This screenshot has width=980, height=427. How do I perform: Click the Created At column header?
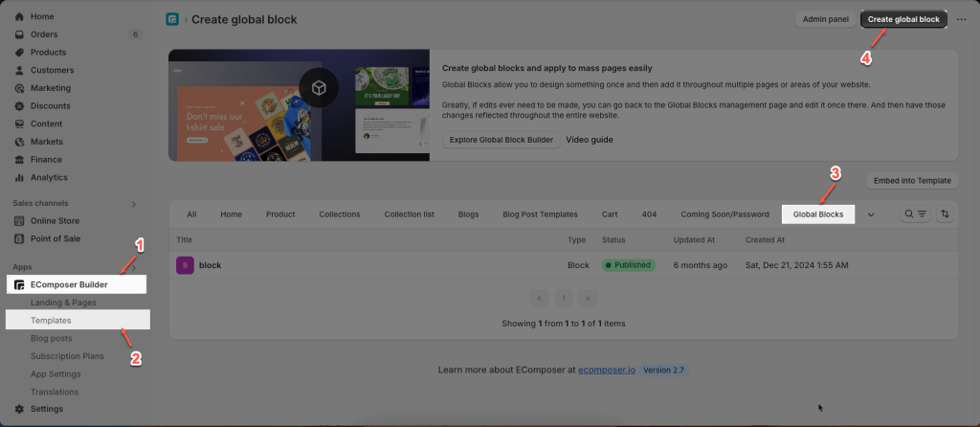point(765,240)
